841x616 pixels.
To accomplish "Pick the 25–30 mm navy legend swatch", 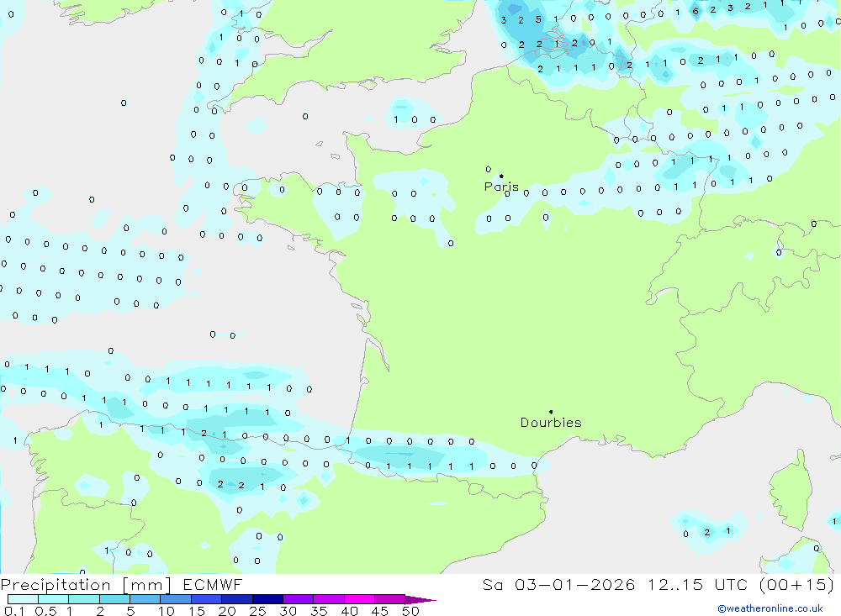I will click(267, 599).
